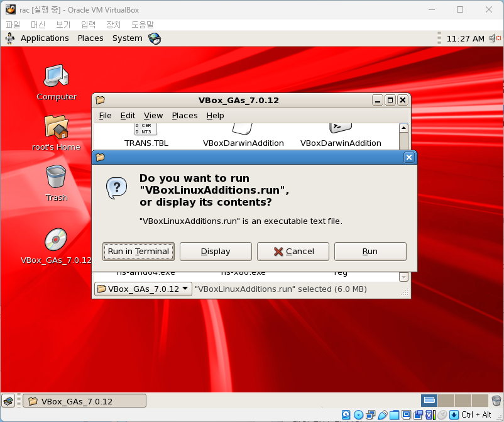Open the VirtualBox 도움말 menu
The image size is (504, 422).
tap(143, 25)
